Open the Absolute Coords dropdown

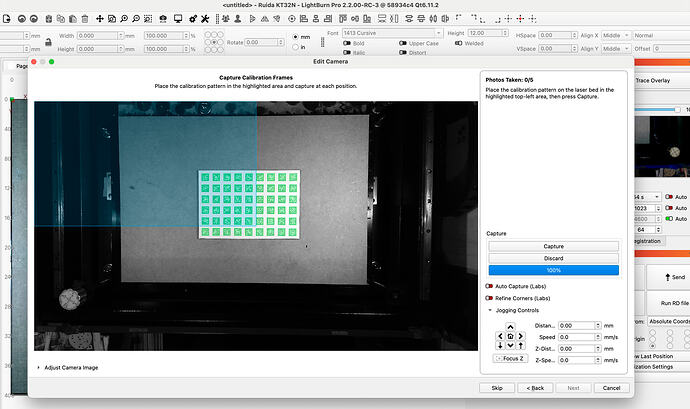point(669,321)
